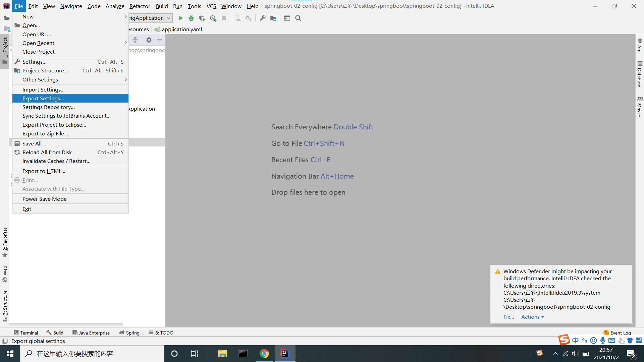
Task: Click the Run Anything toolbar icon
Action: pyautogui.click(x=287, y=18)
